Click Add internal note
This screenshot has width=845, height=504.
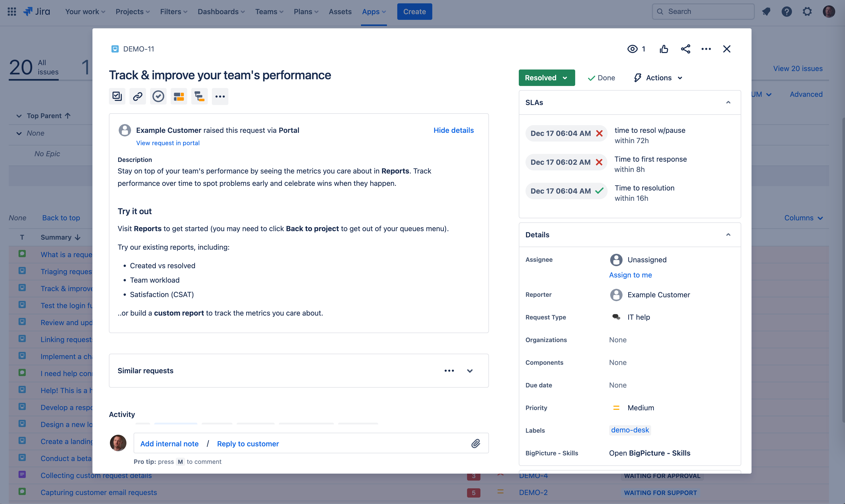coord(169,444)
